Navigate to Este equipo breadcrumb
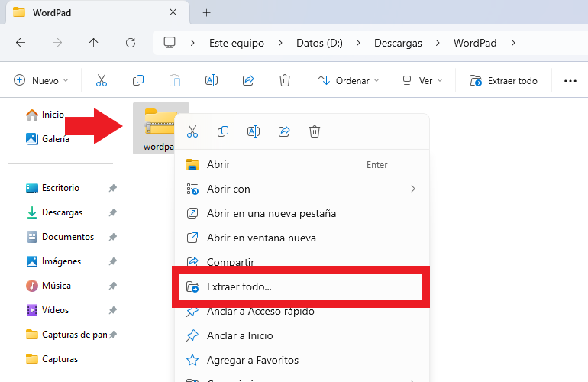 click(x=237, y=43)
